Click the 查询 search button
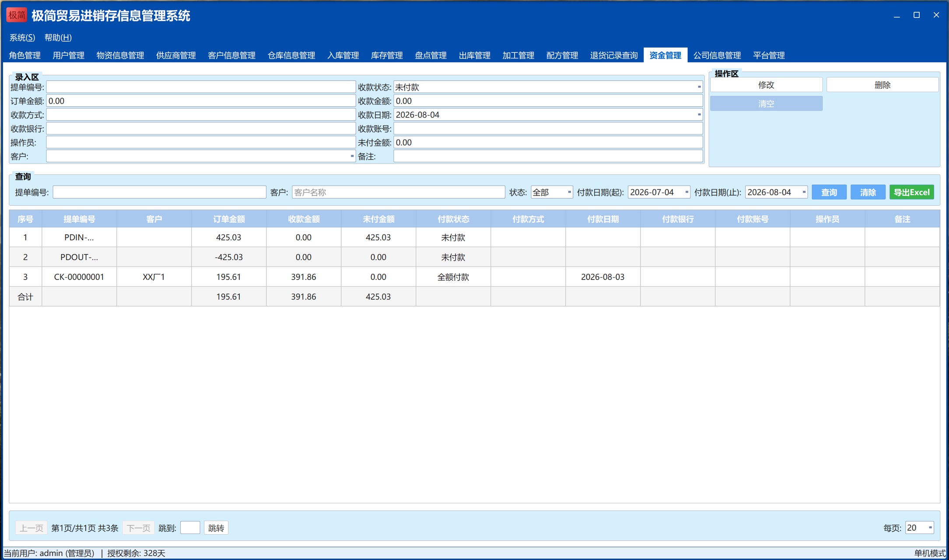The image size is (949, 560). [x=829, y=192]
